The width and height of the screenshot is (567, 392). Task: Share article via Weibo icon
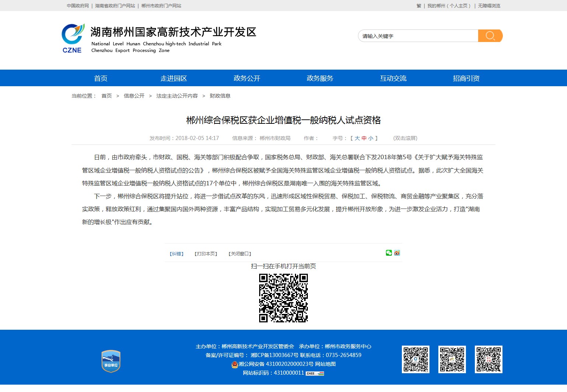(x=397, y=253)
